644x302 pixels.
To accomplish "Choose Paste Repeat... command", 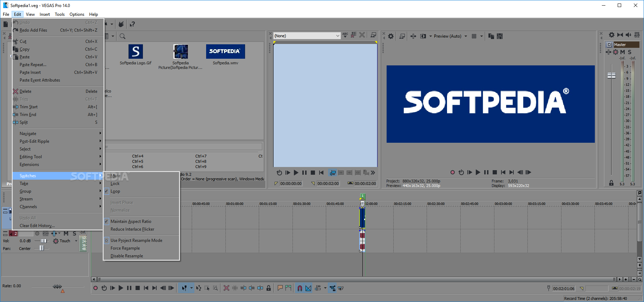I will click(58, 65).
